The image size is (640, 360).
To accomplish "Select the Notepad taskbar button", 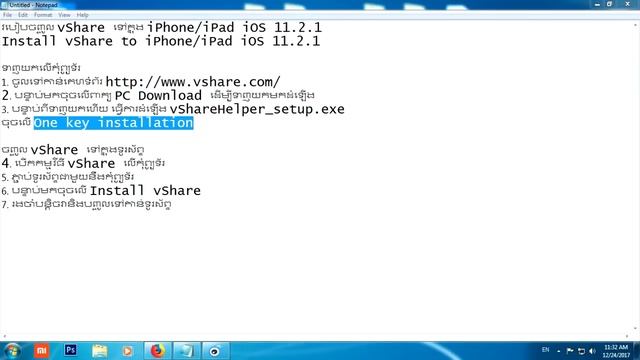I will point(187,351).
